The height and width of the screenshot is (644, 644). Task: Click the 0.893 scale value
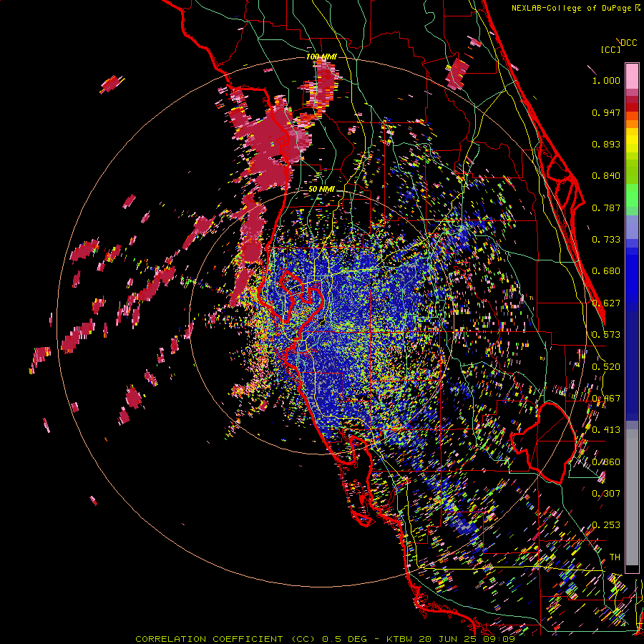pos(606,144)
